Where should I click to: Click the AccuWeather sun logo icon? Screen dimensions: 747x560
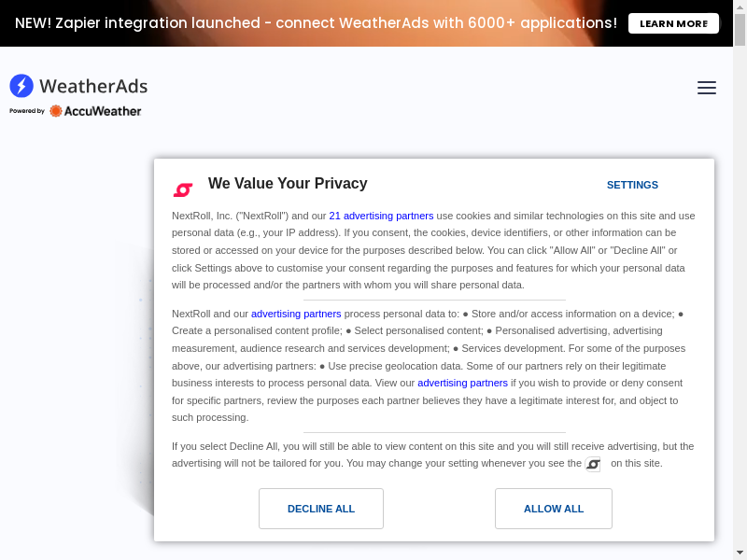coord(56,111)
